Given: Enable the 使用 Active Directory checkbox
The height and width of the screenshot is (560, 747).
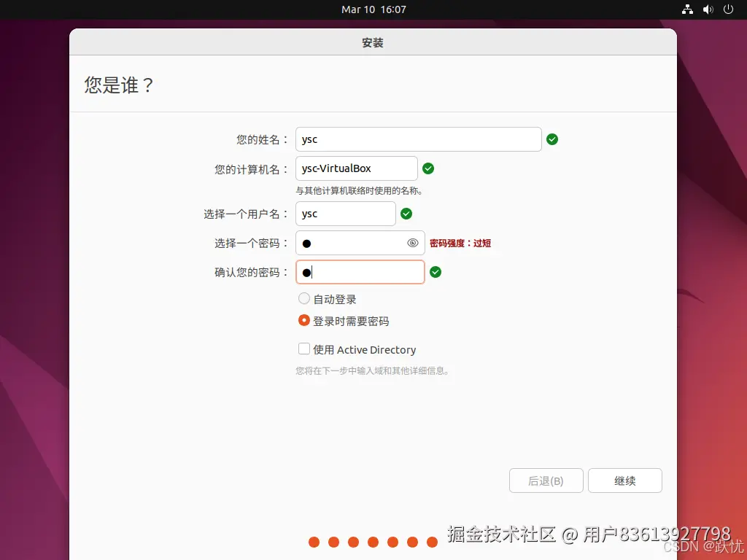Looking at the screenshot, I should tap(304, 349).
